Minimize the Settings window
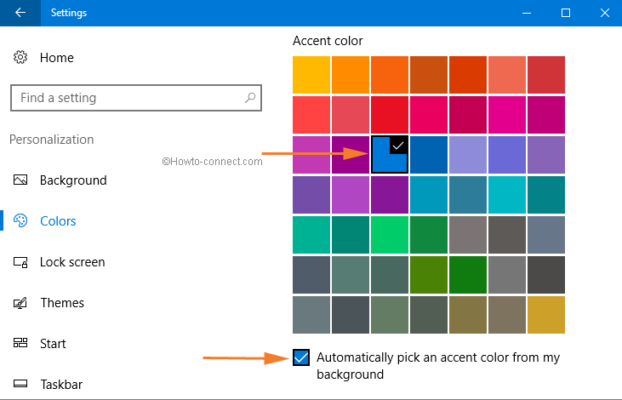The width and height of the screenshot is (622, 400). (x=526, y=13)
